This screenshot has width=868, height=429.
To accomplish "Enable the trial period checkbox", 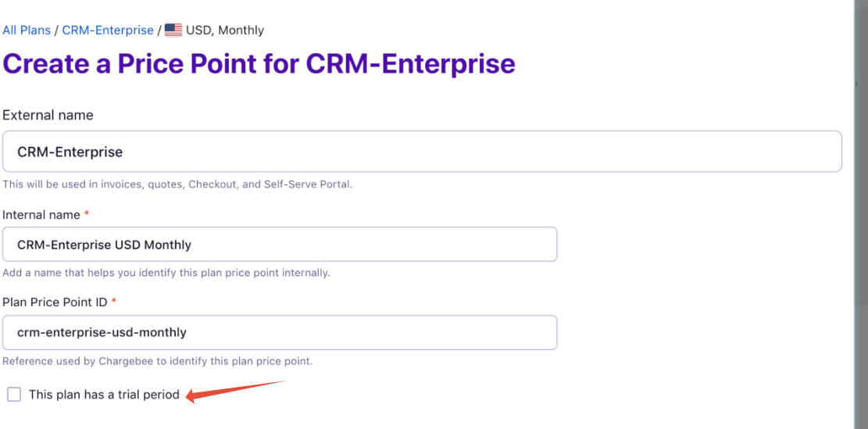I will click(14, 395).
